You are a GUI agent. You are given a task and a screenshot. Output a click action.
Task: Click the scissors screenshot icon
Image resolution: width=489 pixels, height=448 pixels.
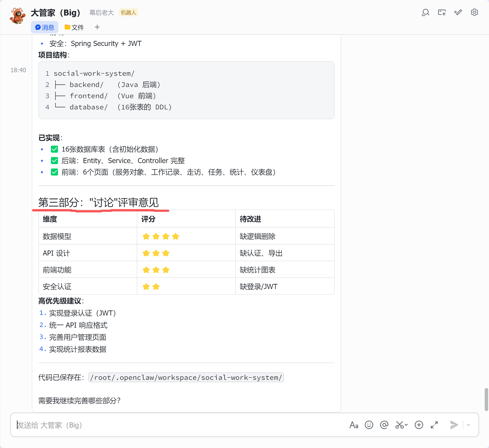click(399, 425)
